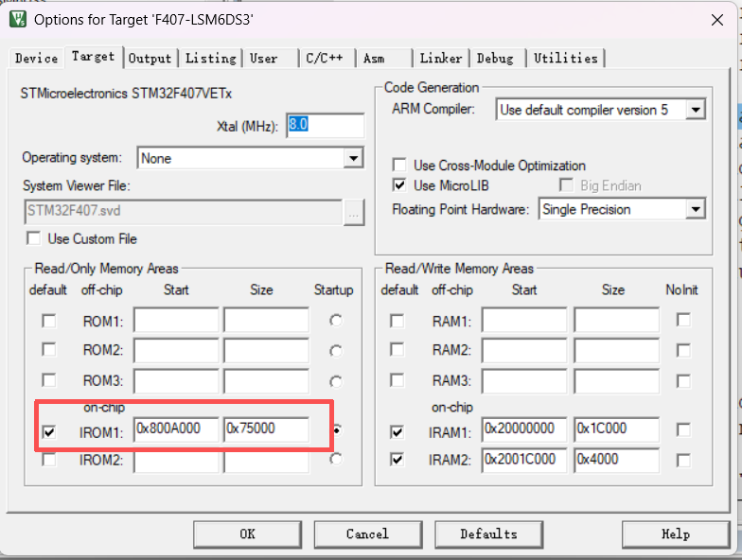Click the RAM2 Size field
The image size is (742, 560).
[617, 350]
